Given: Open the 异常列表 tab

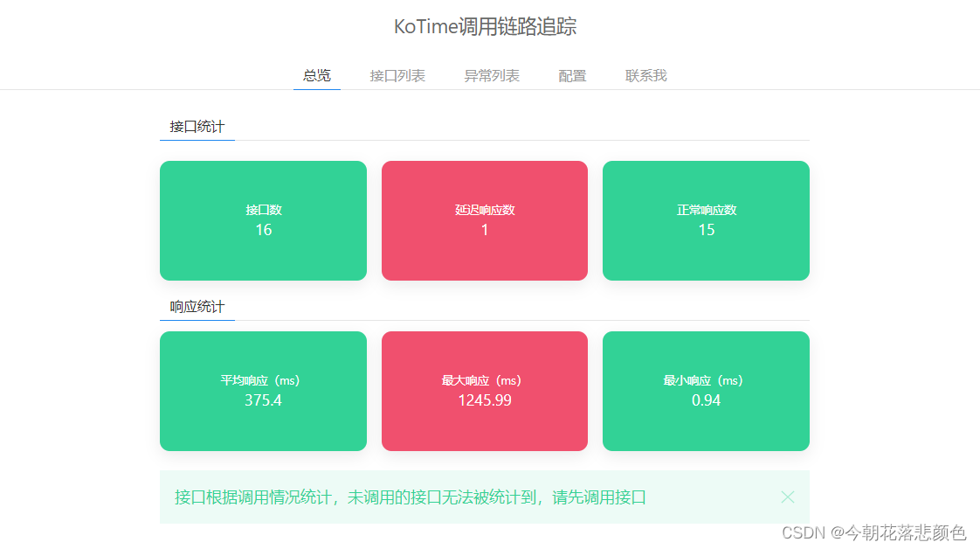Looking at the screenshot, I should click(492, 76).
